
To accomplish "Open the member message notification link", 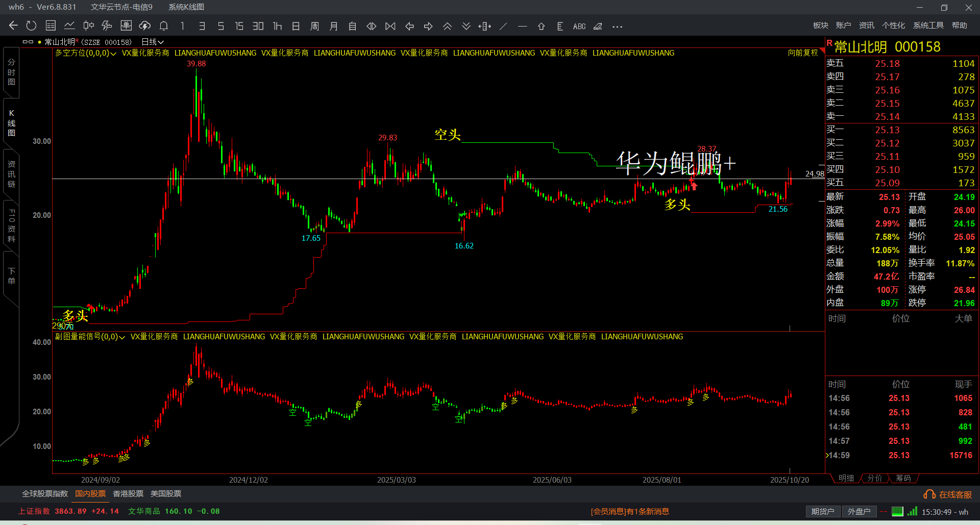I will pos(630,512).
